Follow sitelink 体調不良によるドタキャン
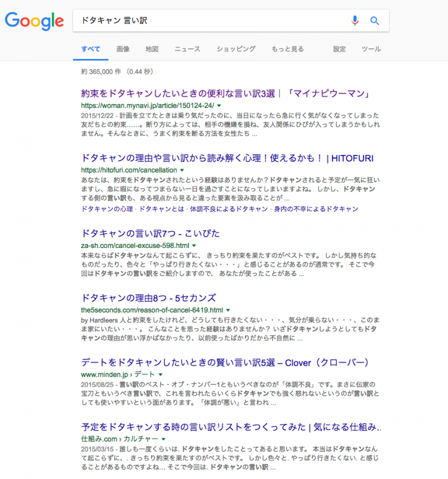448x479 pixels. click(x=229, y=209)
